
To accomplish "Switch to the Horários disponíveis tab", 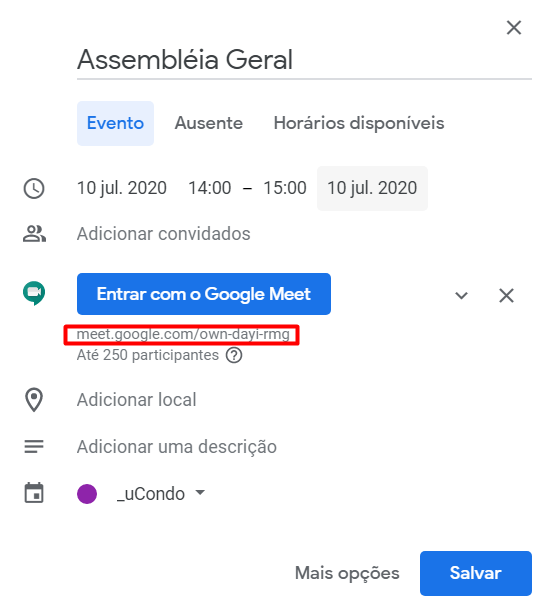I will click(359, 123).
